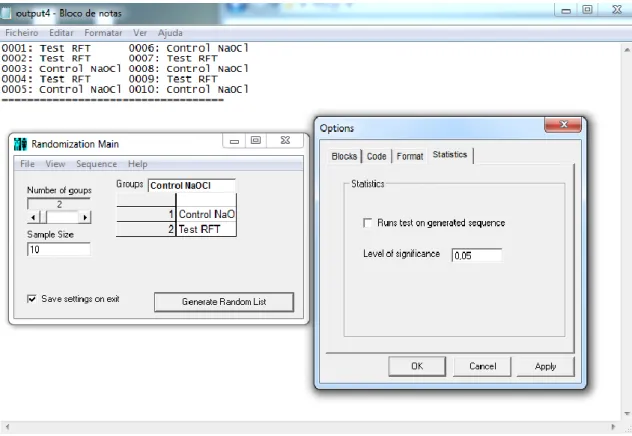Click the Sample Size input field
Viewport: 632px width, 436px height.
[59, 249]
